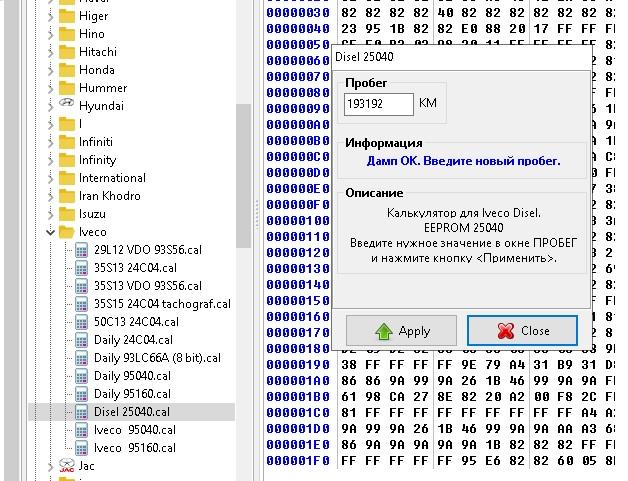The image size is (628, 481).
Task: Click the 35S13 VDO 93S56.cal file icon
Action: click(x=81, y=286)
